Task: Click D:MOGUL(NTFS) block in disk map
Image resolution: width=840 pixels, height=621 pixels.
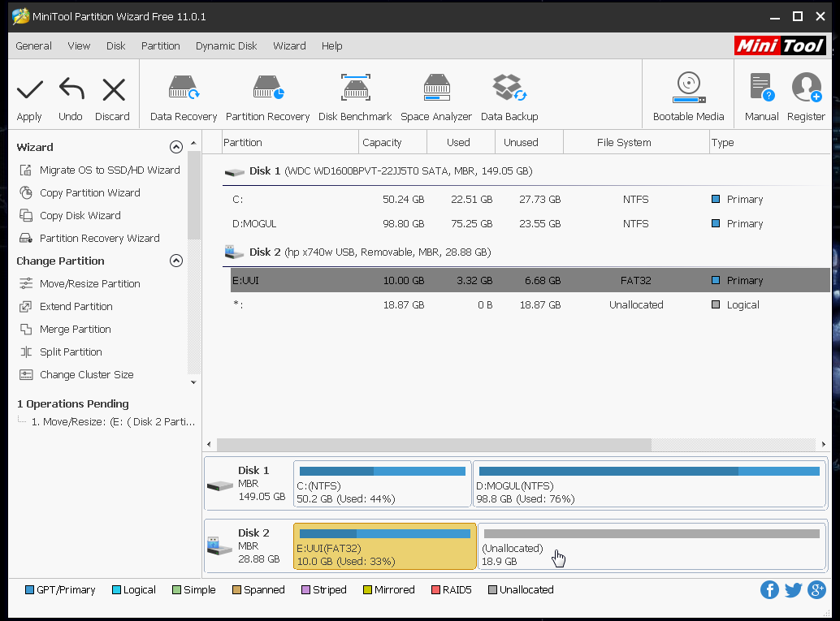Action: 649,484
